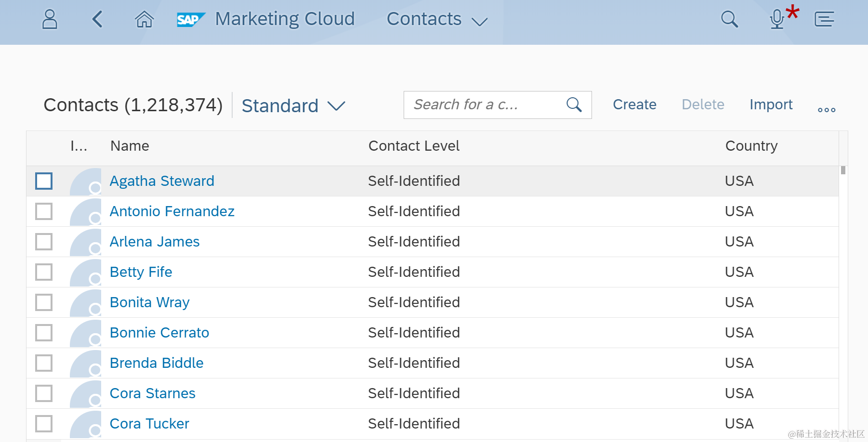Focus the contact search input field

(482, 104)
